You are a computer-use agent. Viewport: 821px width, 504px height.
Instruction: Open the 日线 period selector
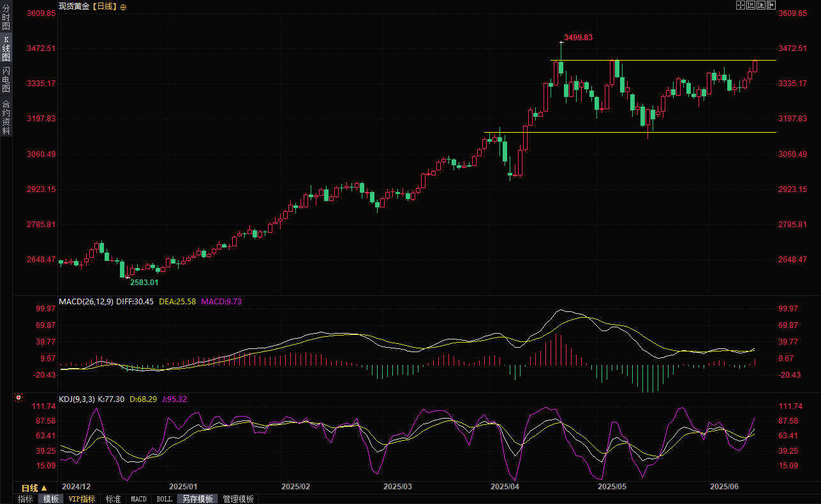coord(34,488)
